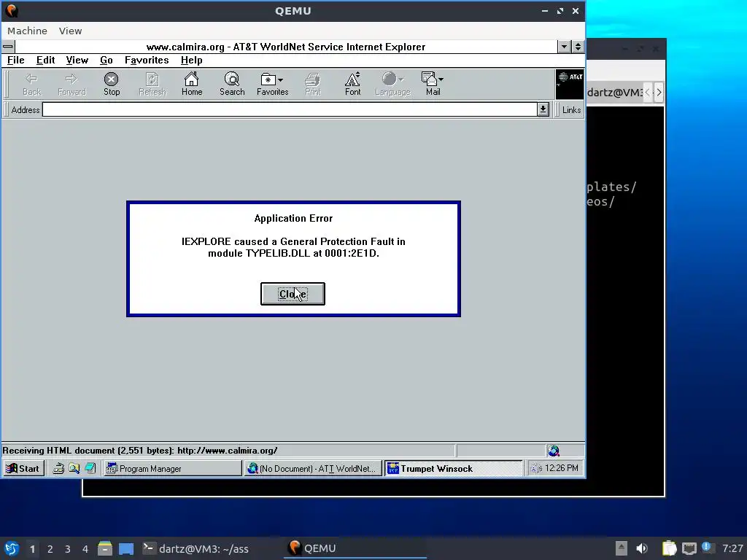Open the Favorites menu in menu bar
747x560 pixels.
[x=147, y=61]
